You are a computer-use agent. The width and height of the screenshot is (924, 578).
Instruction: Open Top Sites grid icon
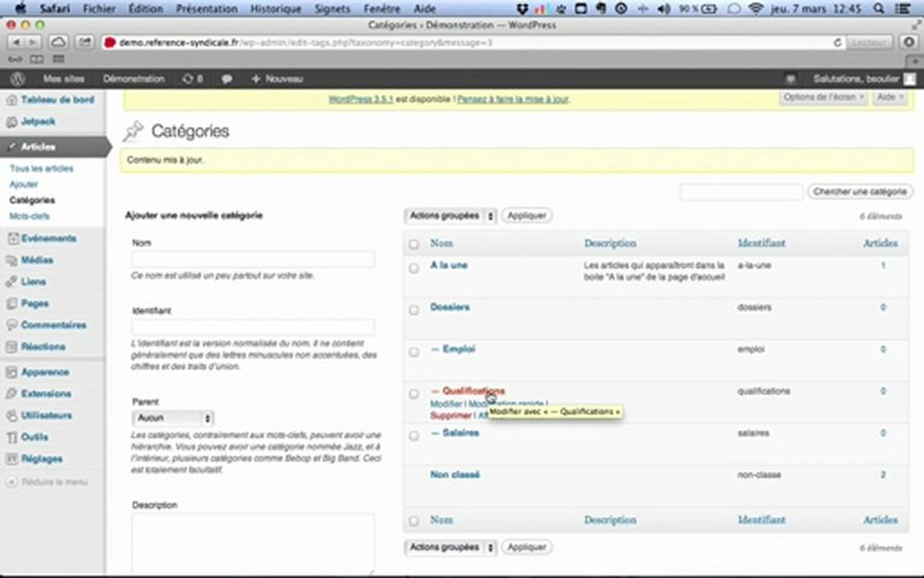(x=59, y=59)
